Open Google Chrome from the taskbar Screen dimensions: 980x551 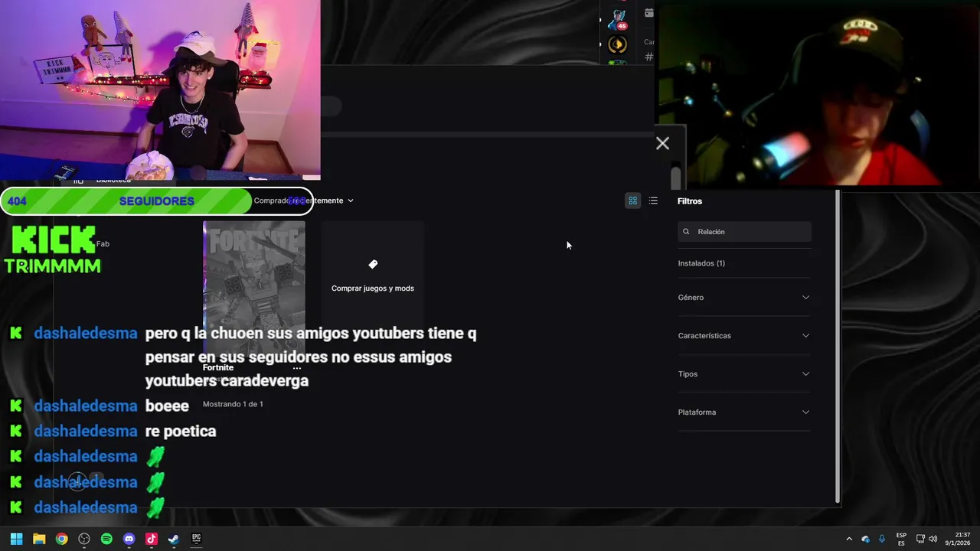(x=61, y=539)
